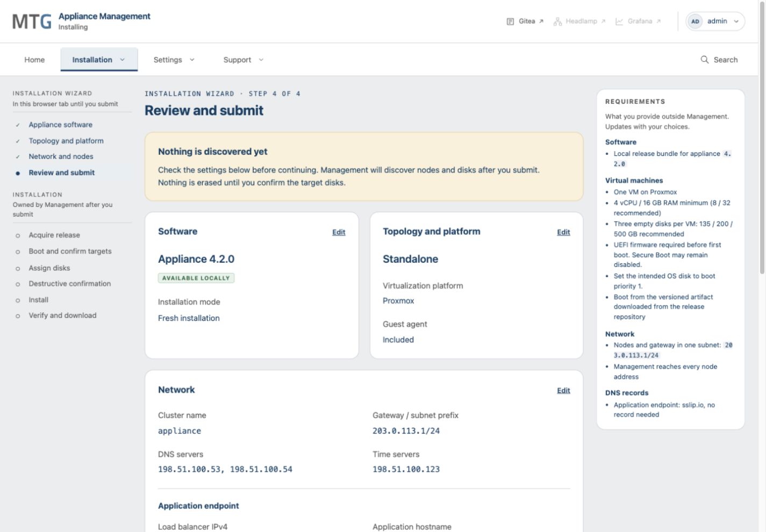Open the Gitea link
Viewport: 766px width, 532px height.
click(525, 21)
